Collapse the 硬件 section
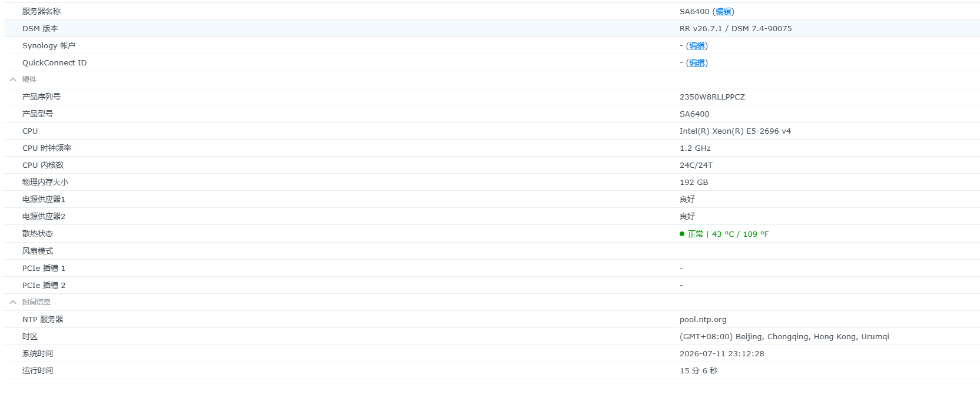Viewport: 980px width, 414px height. click(13, 80)
